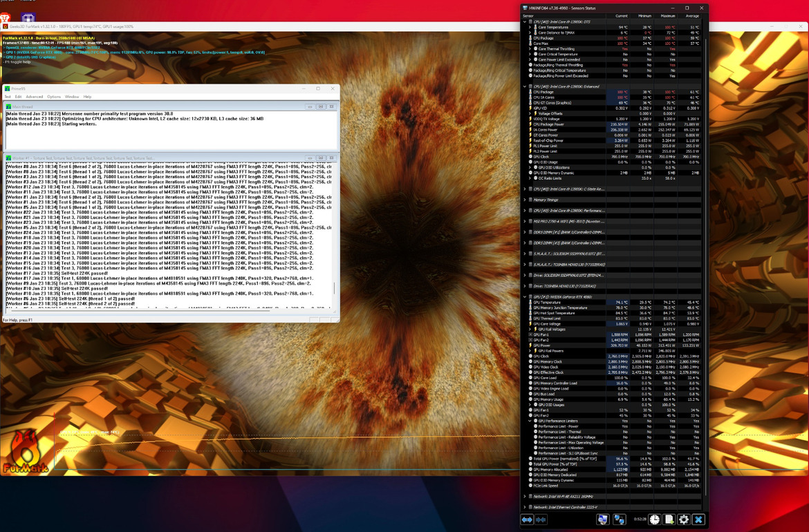Open the Options menu in Prime95

click(x=54, y=97)
